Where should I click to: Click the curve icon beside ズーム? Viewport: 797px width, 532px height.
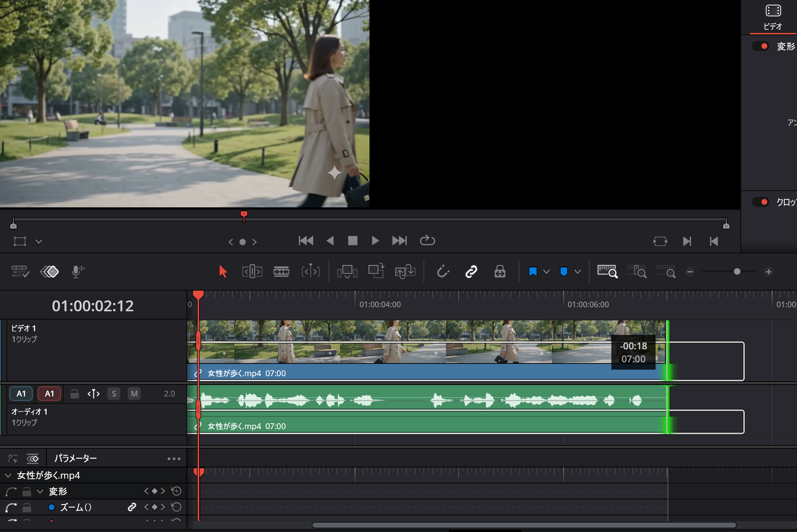[x=11, y=507]
